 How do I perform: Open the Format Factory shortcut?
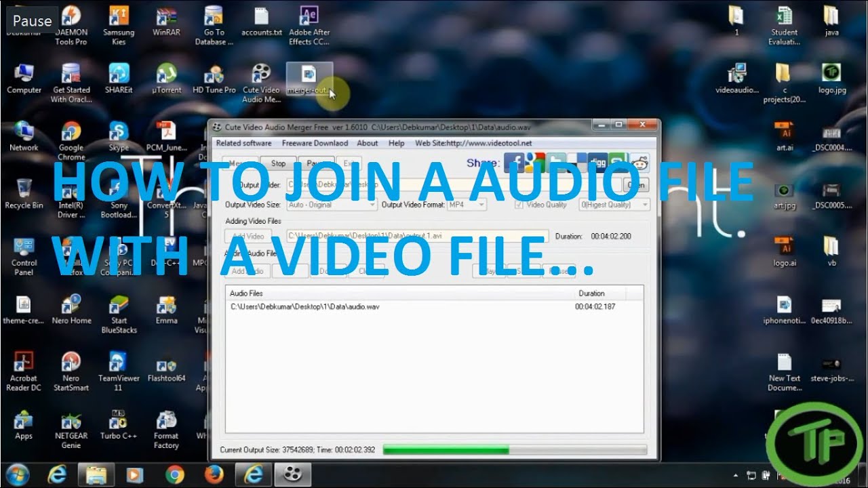(x=166, y=430)
